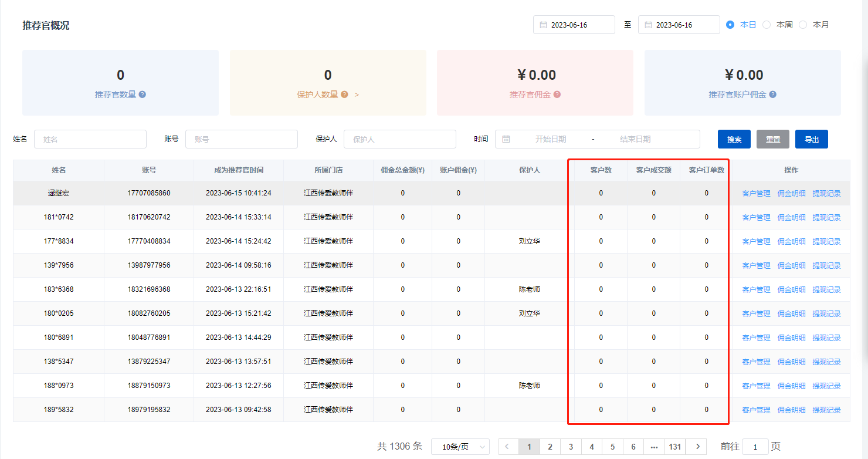Click the 前往 page number input
This screenshot has height=459, width=868.
(x=755, y=447)
